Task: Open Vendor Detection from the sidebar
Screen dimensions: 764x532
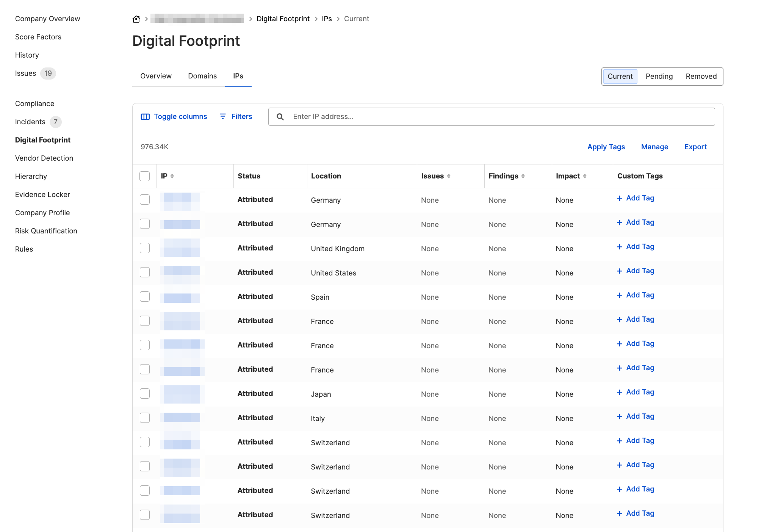Action: point(44,158)
